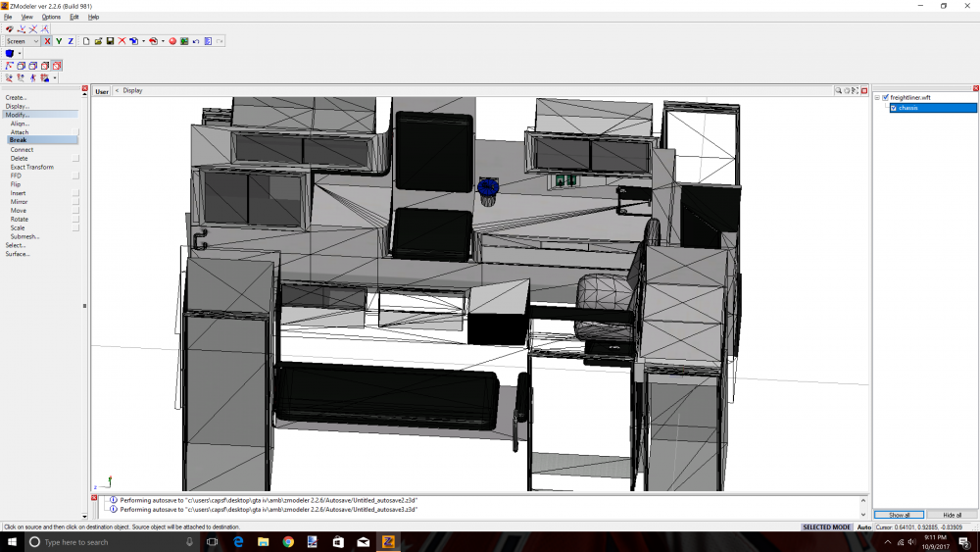Select the Exact Transform tool
This screenshot has height=552, width=980.
32,168
